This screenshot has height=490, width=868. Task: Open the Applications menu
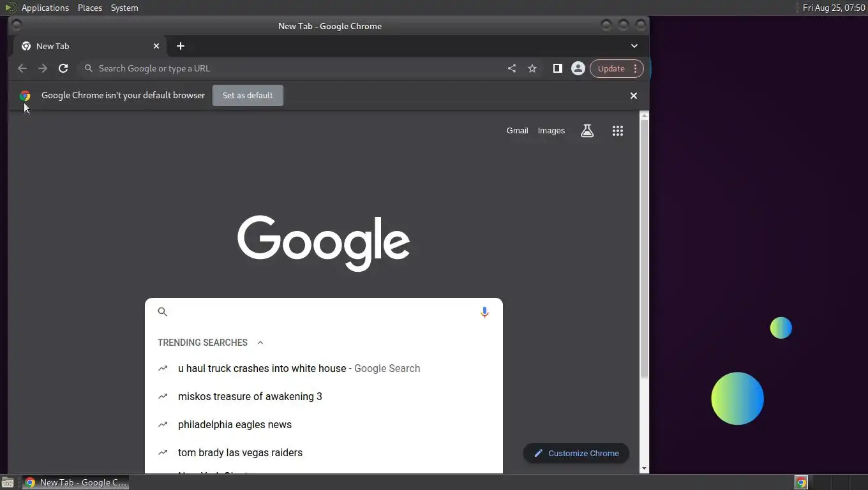[45, 8]
